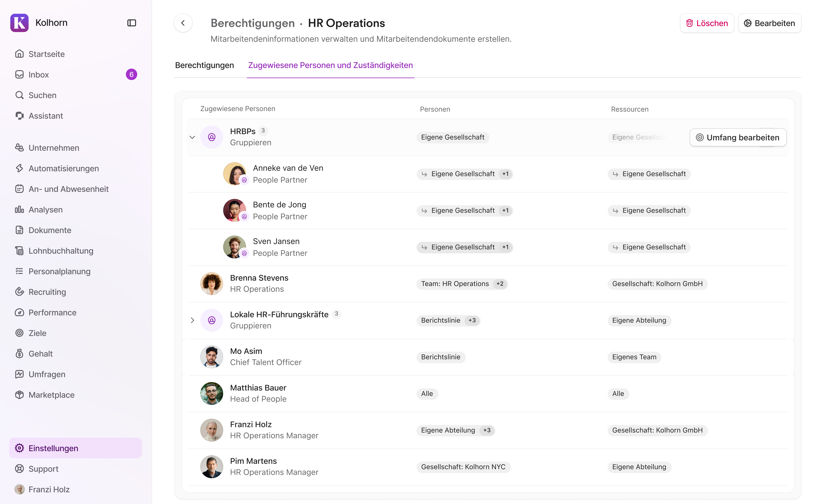Open Ziele target icon
824x504 pixels.
click(19, 333)
